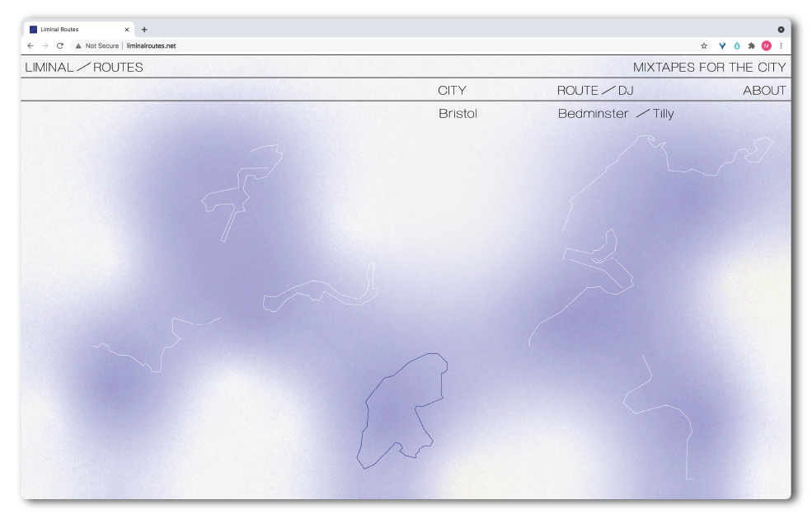Open a new browser tab
This screenshot has height=519, width=812.
click(x=144, y=30)
